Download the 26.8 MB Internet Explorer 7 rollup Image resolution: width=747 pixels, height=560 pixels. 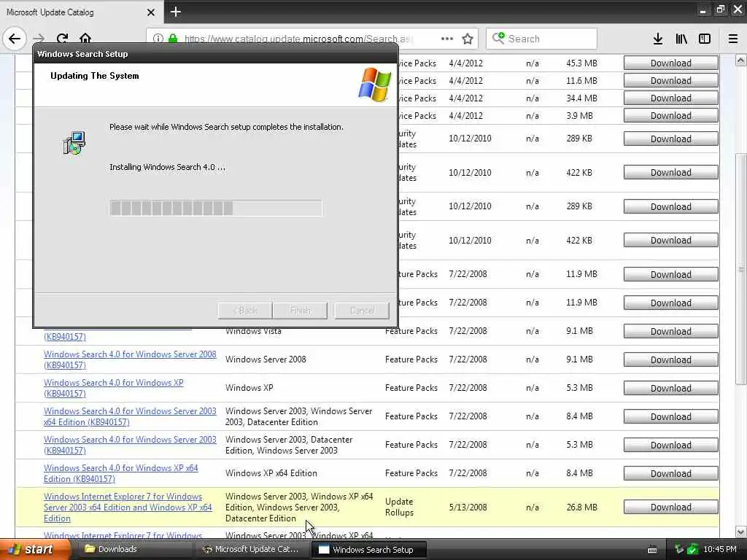pos(671,507)
